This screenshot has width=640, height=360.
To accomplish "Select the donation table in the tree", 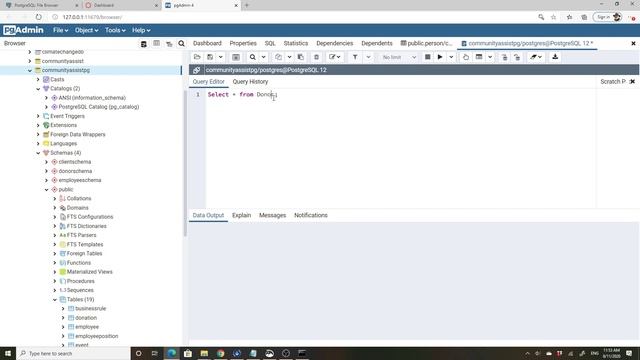I will (x=86, y=318).
